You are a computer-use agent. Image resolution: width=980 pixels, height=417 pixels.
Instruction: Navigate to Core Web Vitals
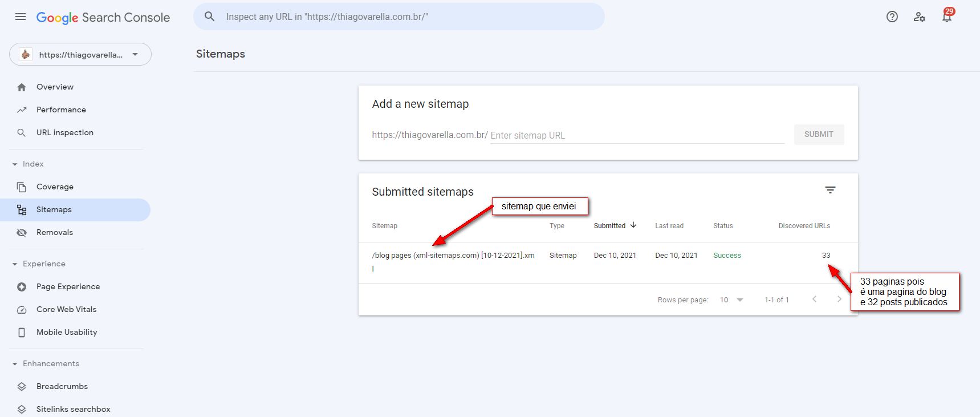tap(66, 310)
